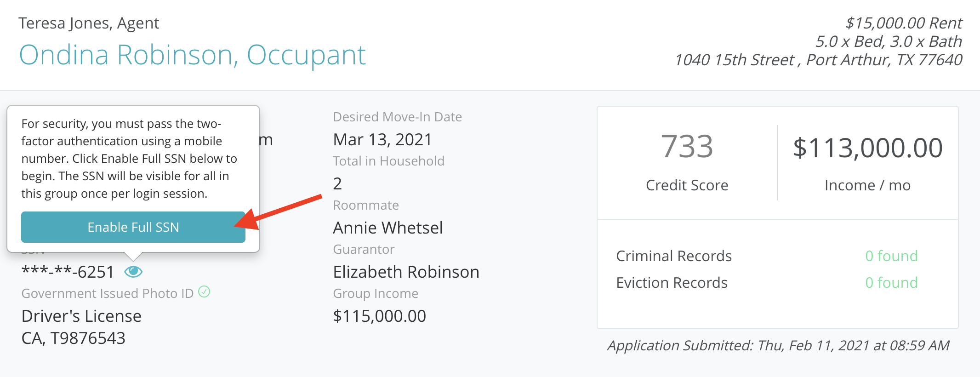This screenshot has height=377, width=980.
Task: Click the masked SSN ending in 6251
Action: coord(68,272)
